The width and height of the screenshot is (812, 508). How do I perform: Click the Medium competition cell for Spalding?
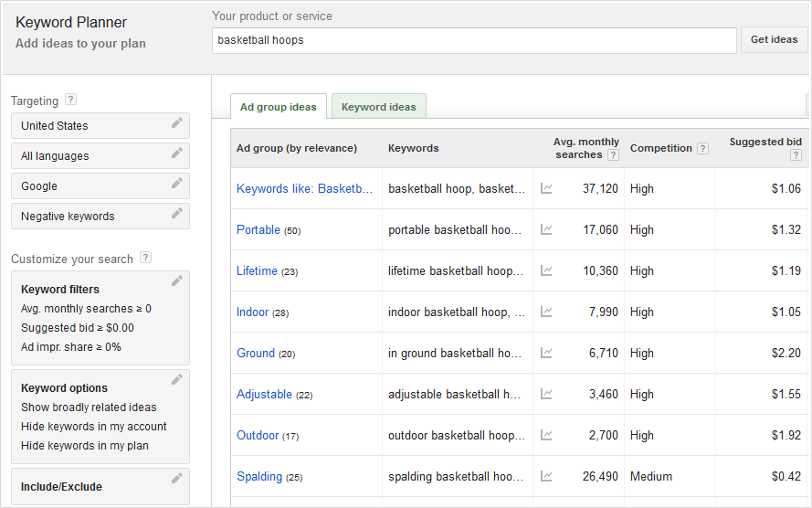point(651,476)
